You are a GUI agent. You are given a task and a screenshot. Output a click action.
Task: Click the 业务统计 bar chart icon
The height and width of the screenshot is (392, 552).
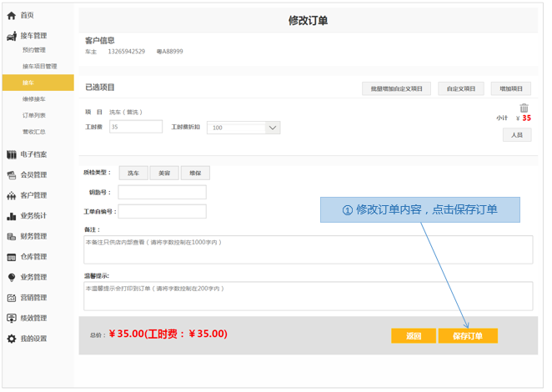tap(12, 216)
